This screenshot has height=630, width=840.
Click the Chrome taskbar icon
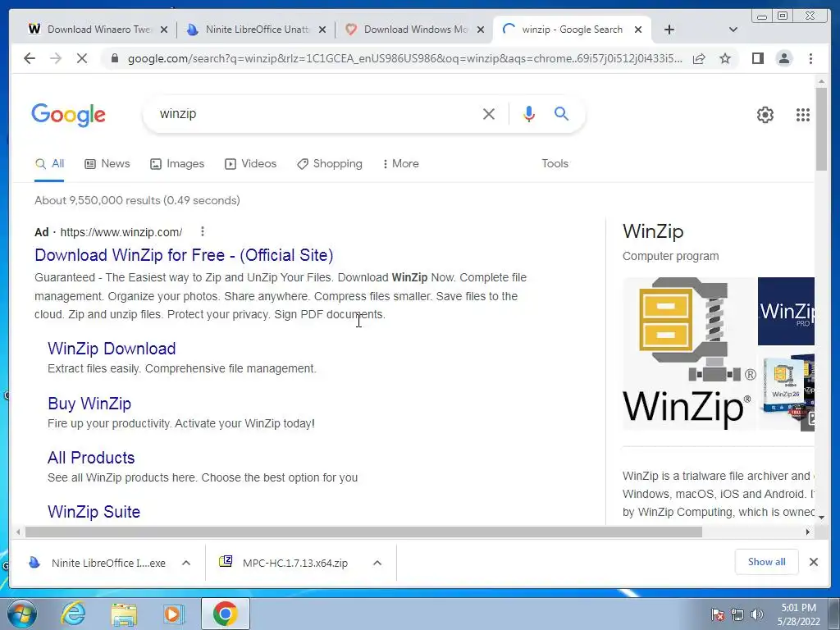pyautogui.click(x=226, y=614)
